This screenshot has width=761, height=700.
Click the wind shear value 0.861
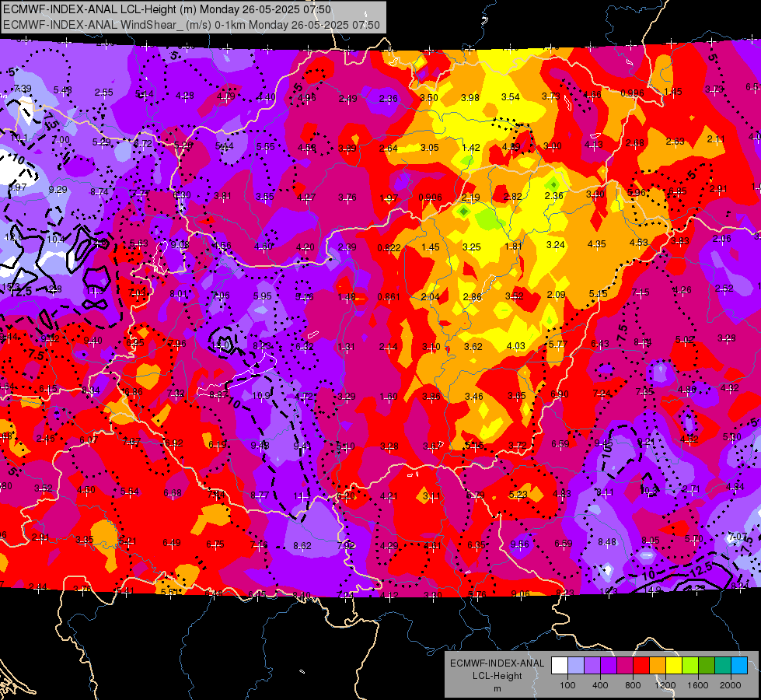click(389, 297)
